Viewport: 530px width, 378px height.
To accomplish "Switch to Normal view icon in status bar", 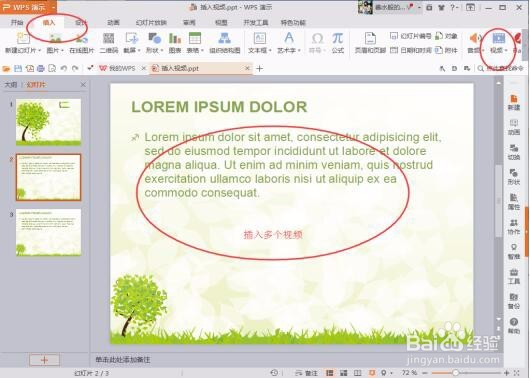I will [x=330, y=373].
